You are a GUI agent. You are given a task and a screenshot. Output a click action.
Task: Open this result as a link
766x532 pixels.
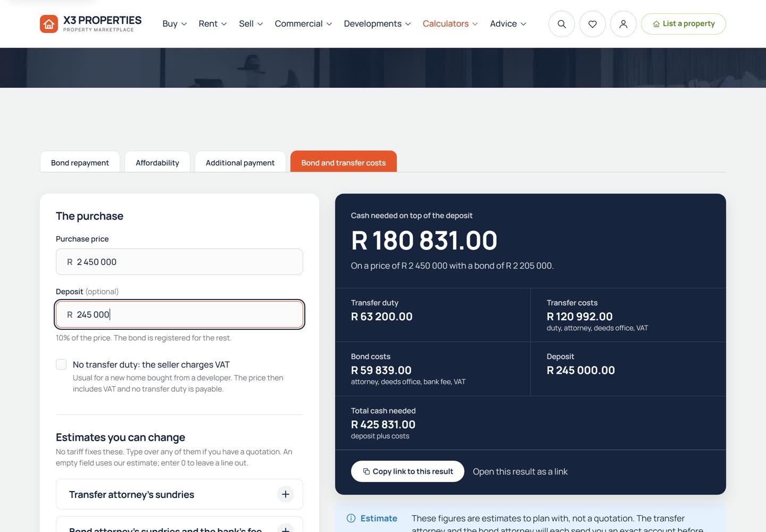[x=520, y=472]
